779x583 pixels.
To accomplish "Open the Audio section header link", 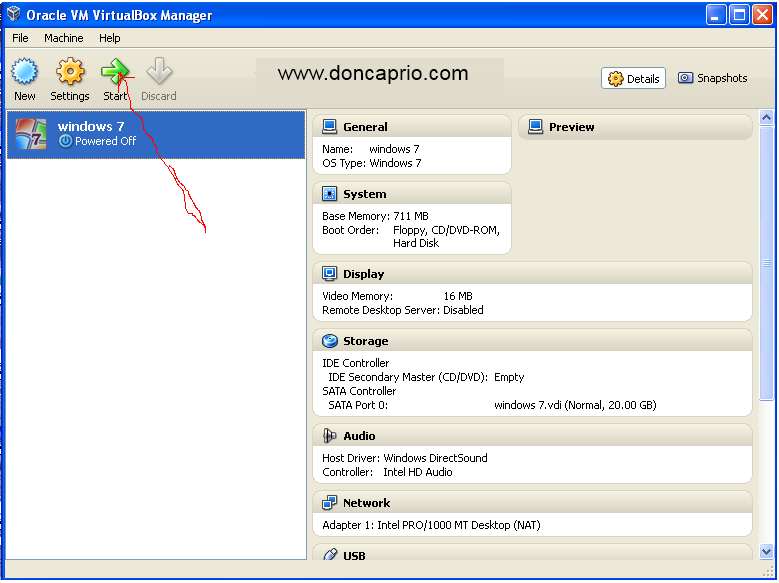I will (x=359, y=436).
